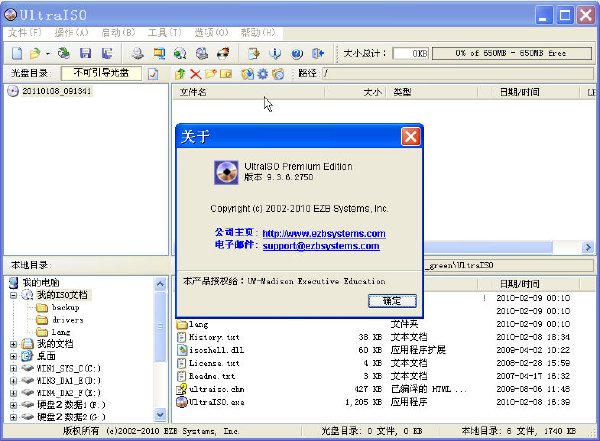Click the Open CD/DVD disc icon
Viewport: 600px width, 441px height.
64,53
